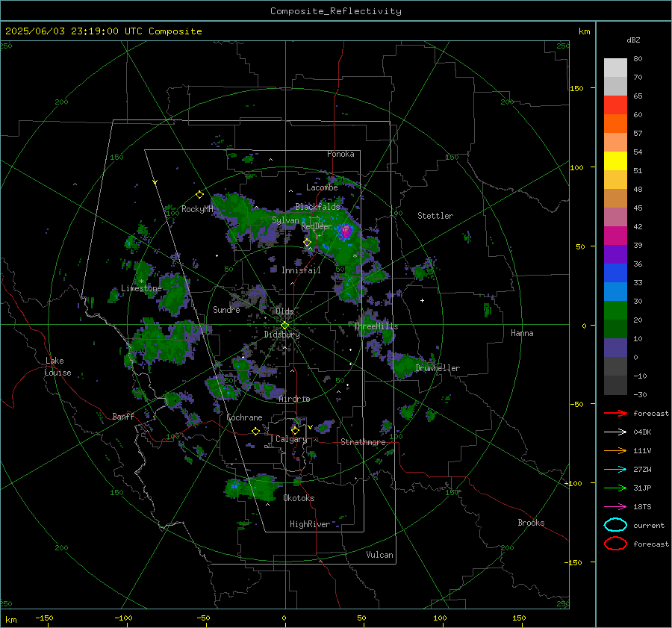672x628 pixels.
Task: Click the Innisfail city label
Action: pyautogui.click(x=301, y=270)
